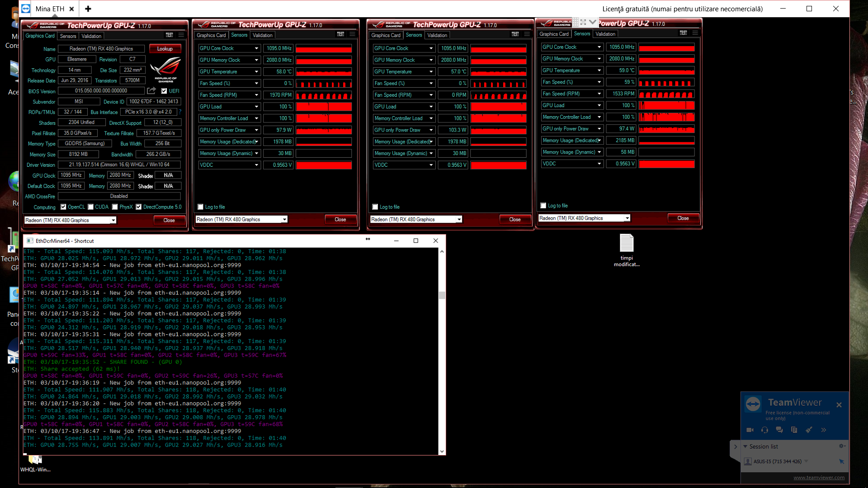Image resolution: width=868 pixels, height=488 pixels.
Task: Toggle the PhysX checkbox
Action: pos(115,207)
